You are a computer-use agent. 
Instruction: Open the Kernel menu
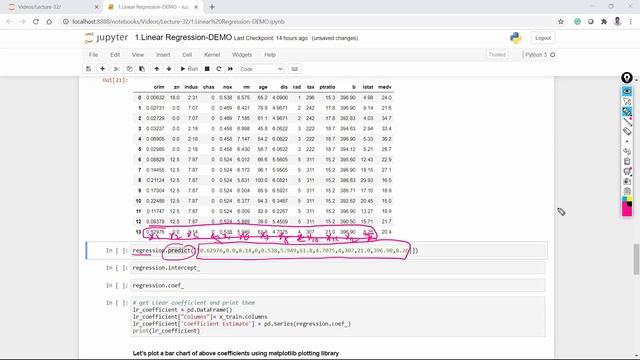(212, 55)
